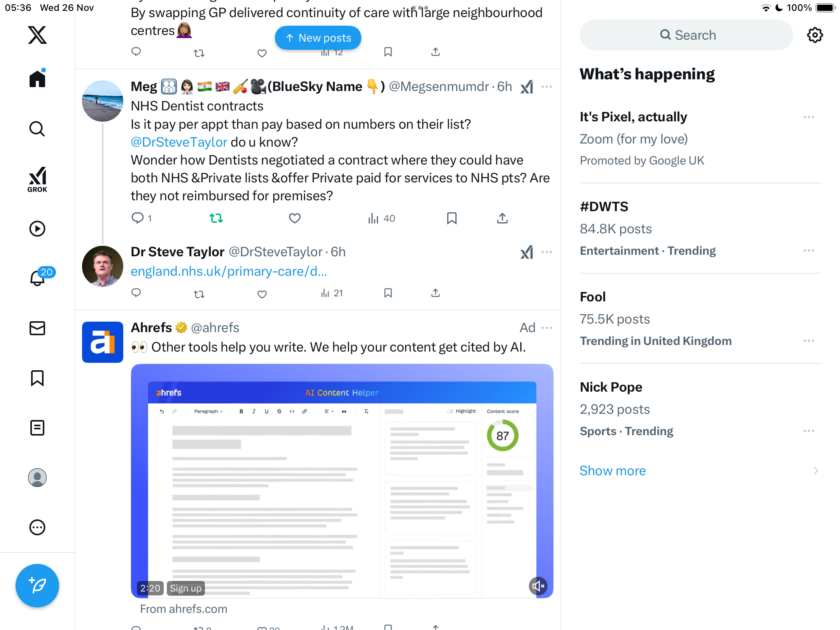Screen dimensions: 840x630
Task: Open options menu for #DWTS trend
Action: (x=809, y=250)
